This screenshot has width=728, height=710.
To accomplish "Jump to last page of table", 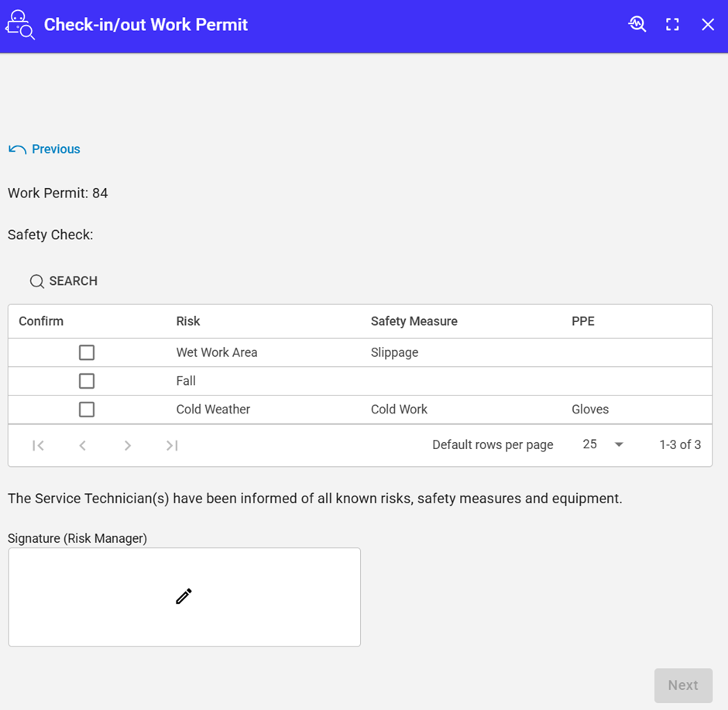I will [x=172, y=445].
